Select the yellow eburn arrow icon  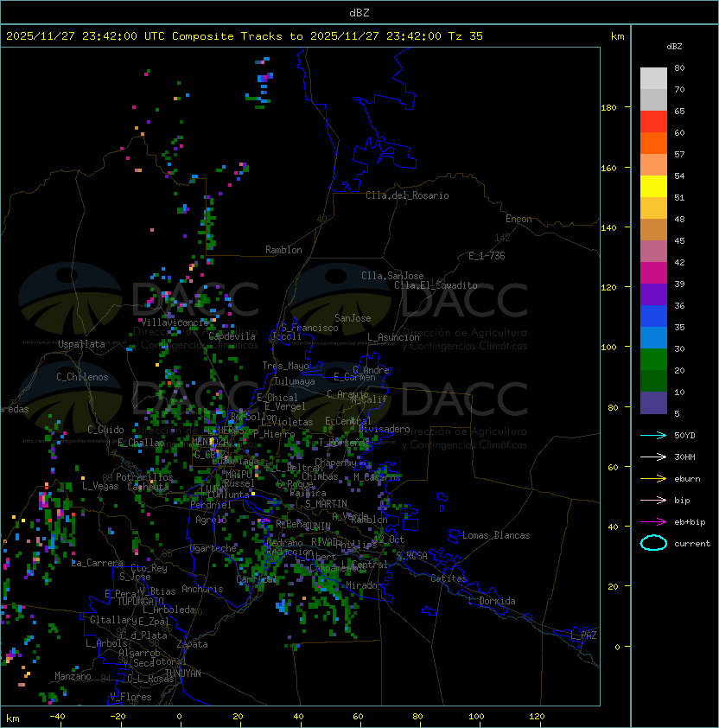pyautogui.click(x=653, y=479)
